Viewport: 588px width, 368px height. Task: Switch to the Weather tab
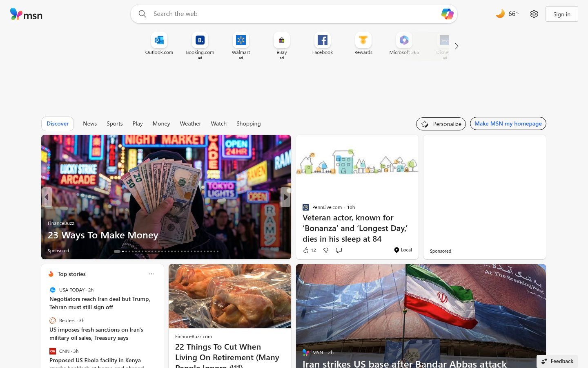coord(190,123)
